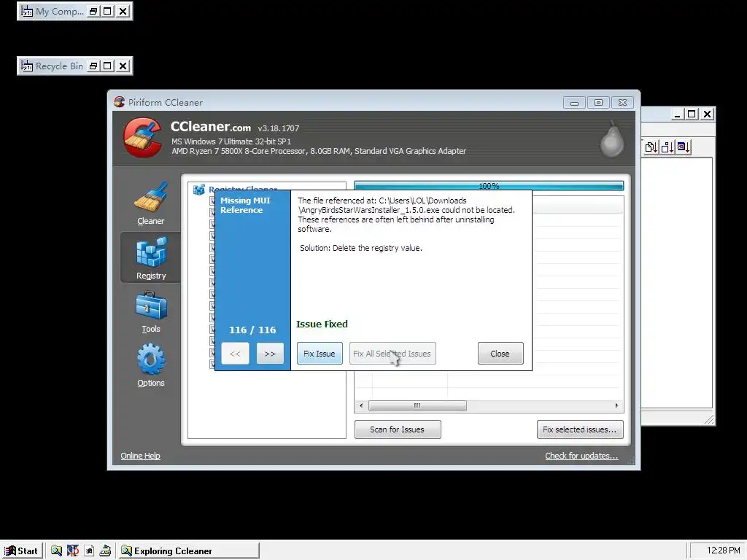
Task: Click the 'Issue Fixed' status text
Action: [322, 324]
